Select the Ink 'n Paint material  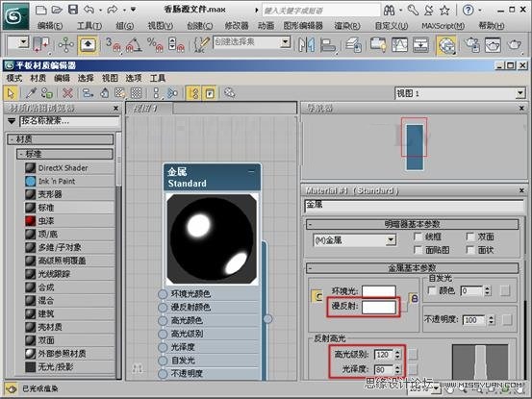[x=69, y=181]
